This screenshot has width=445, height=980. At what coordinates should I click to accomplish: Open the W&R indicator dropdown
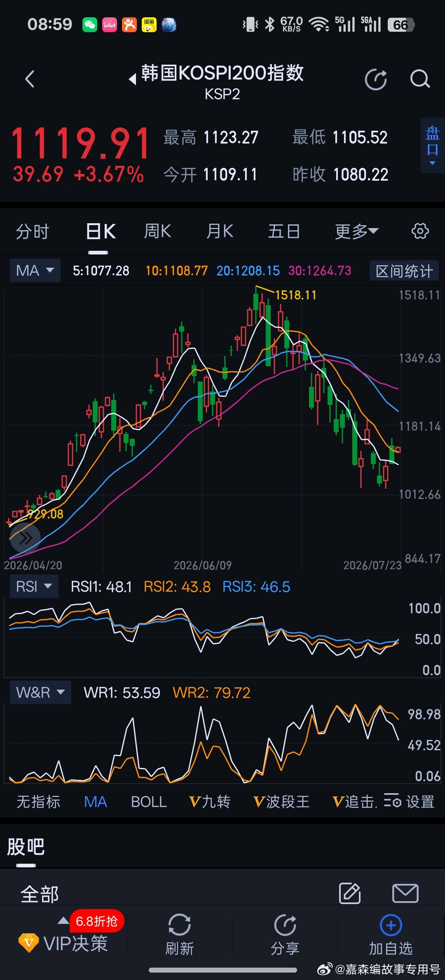click(40, 692)
